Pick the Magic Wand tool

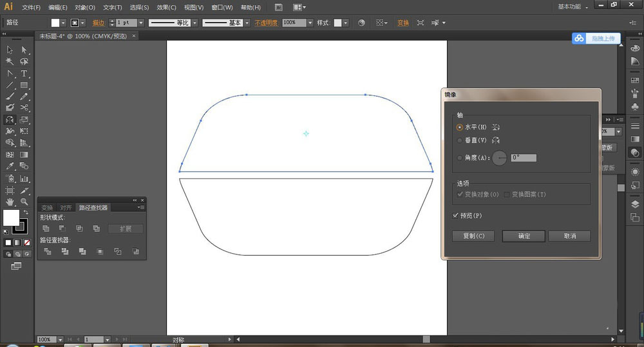[10, 62]
